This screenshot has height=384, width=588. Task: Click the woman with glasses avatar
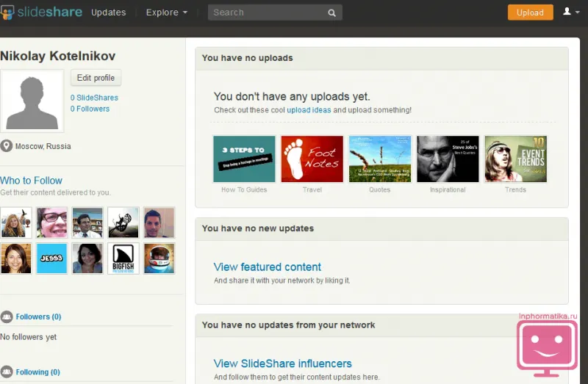[x=51, y=222]
